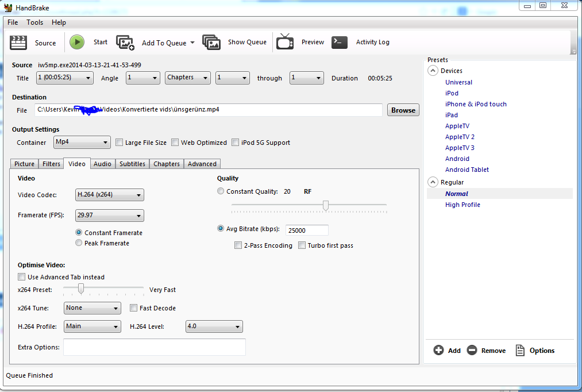Open the start chapter dropdown
The height and width of the screenshot is (392, 582).
tap(232, 78)
